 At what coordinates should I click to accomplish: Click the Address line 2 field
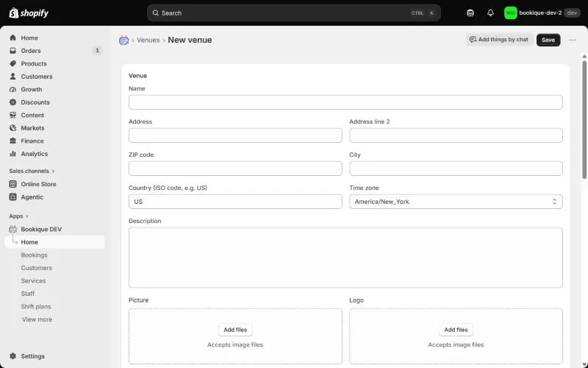(456, 135)
